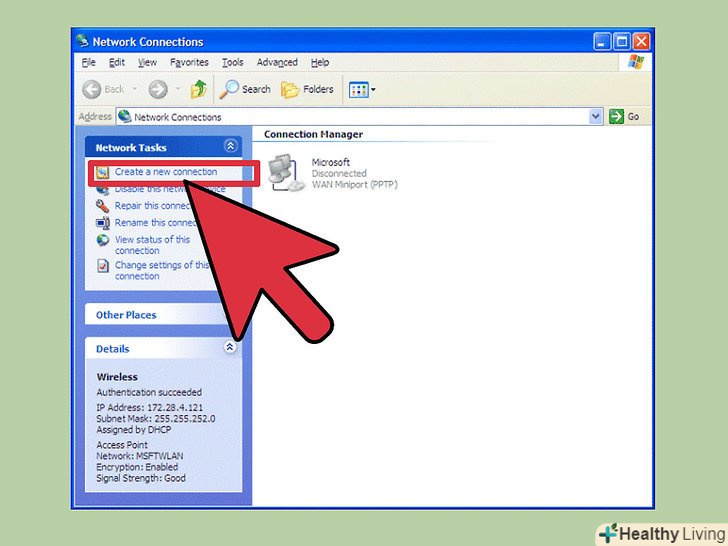
Task: Click the Forward navigation arrow
Action: 158,89
